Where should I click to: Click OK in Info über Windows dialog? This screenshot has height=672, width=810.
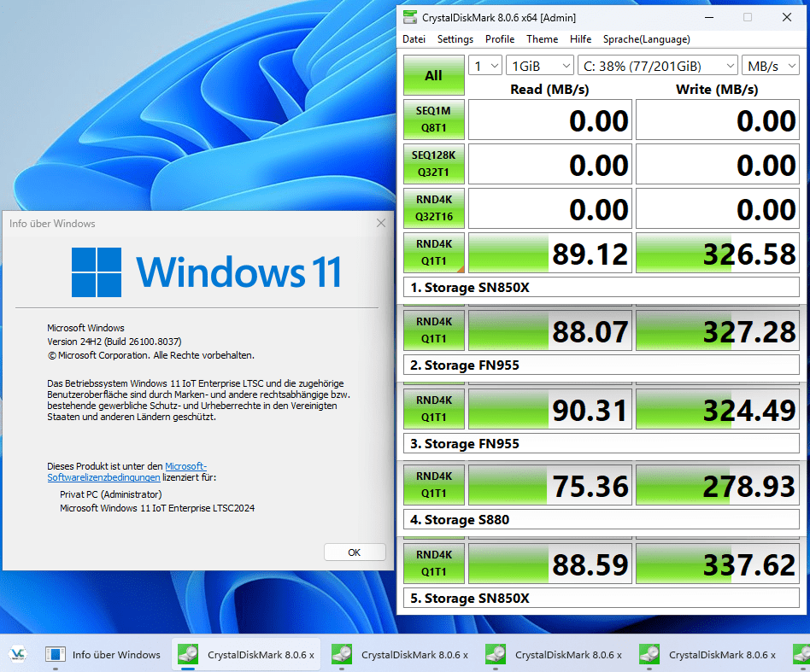point(355,552)
